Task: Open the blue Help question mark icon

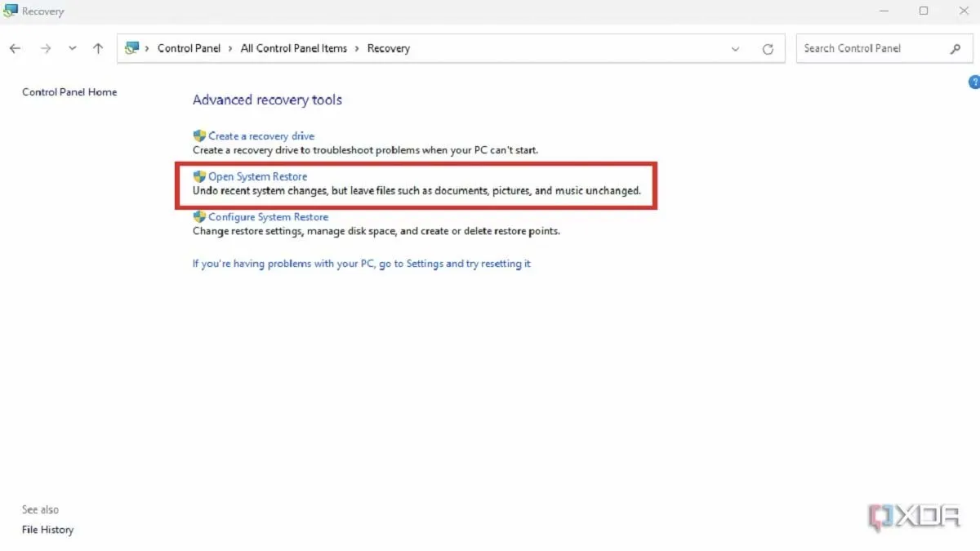Action: click(x=973, y=82)
